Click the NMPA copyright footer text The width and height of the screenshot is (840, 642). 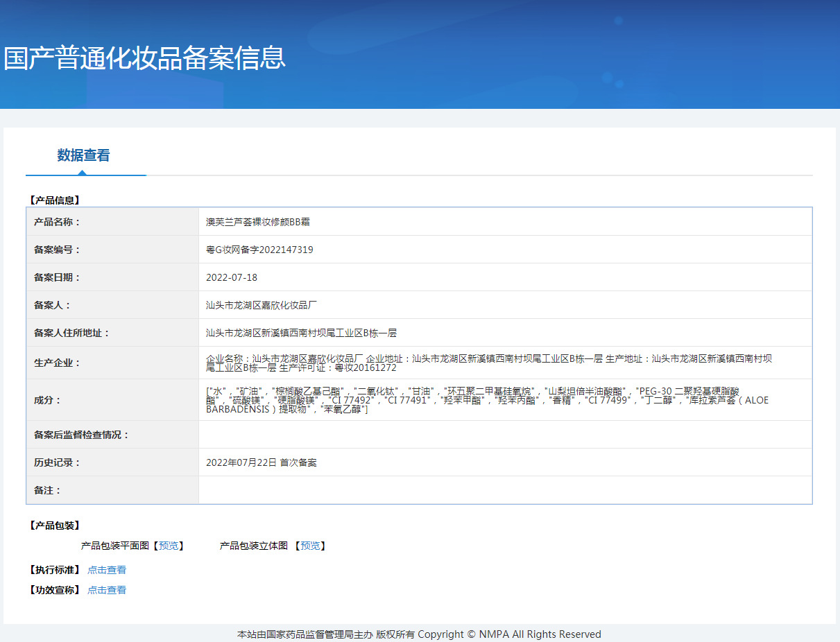tap(419, 634)
